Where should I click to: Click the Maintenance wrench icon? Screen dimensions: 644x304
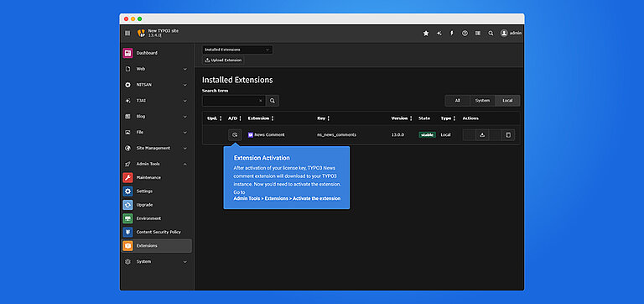coord(127,178)
